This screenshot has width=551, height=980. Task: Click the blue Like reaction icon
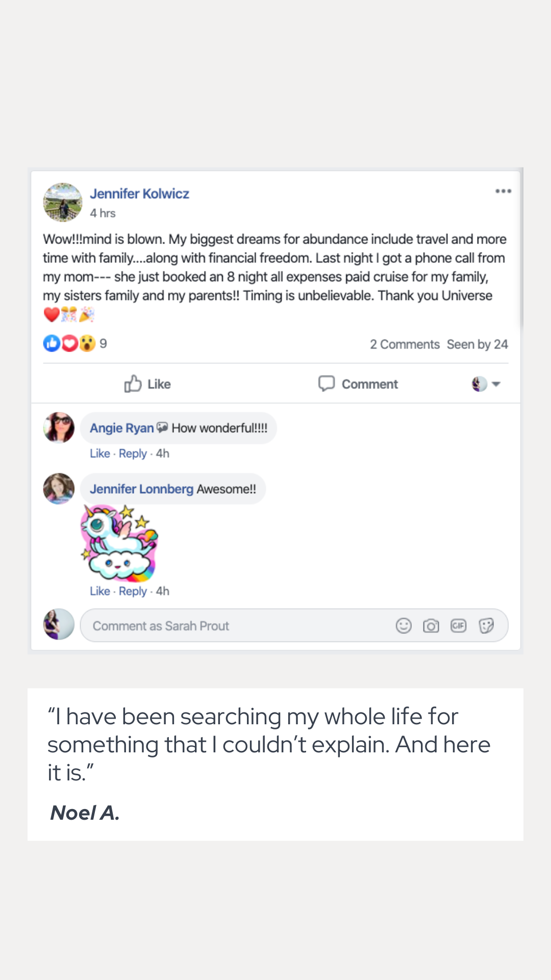point(52,344)
